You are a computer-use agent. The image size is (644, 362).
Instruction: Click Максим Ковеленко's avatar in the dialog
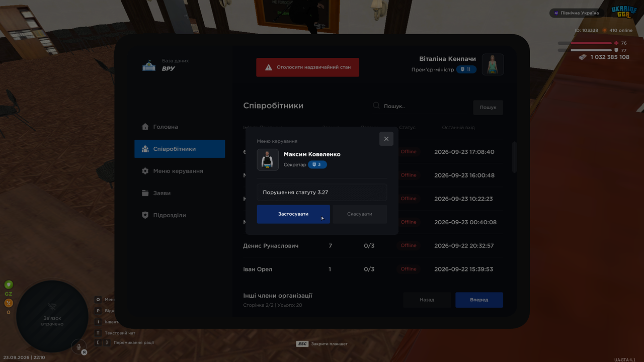268,160
